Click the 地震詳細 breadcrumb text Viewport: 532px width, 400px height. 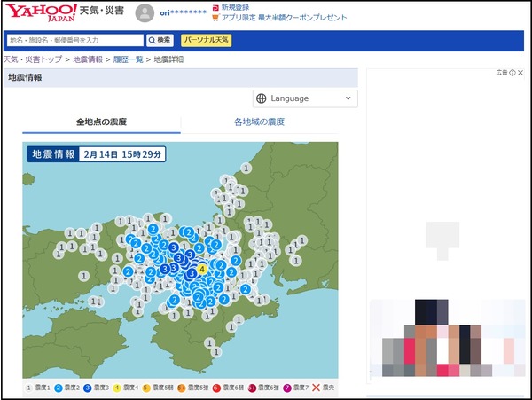168,59
